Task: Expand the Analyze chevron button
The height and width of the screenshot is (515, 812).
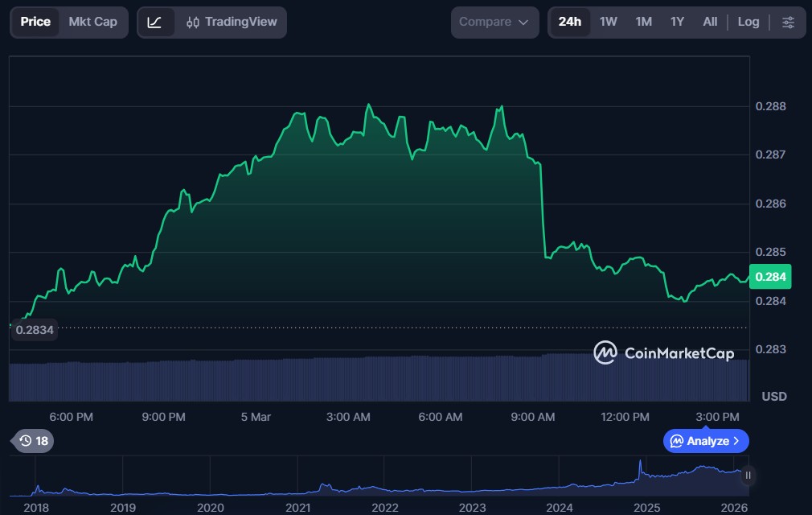Action: [x=706, y=441]
